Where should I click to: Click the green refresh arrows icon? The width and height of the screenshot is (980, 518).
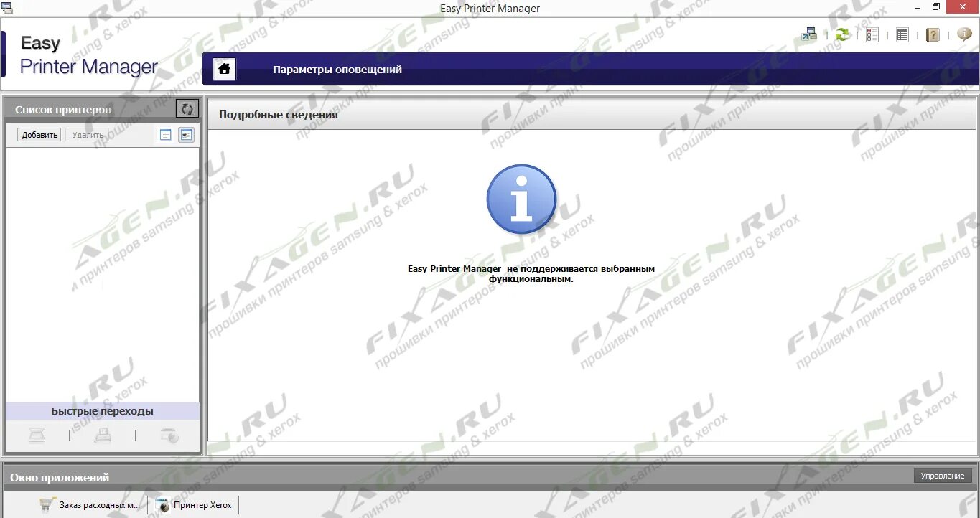pos(842,34)
